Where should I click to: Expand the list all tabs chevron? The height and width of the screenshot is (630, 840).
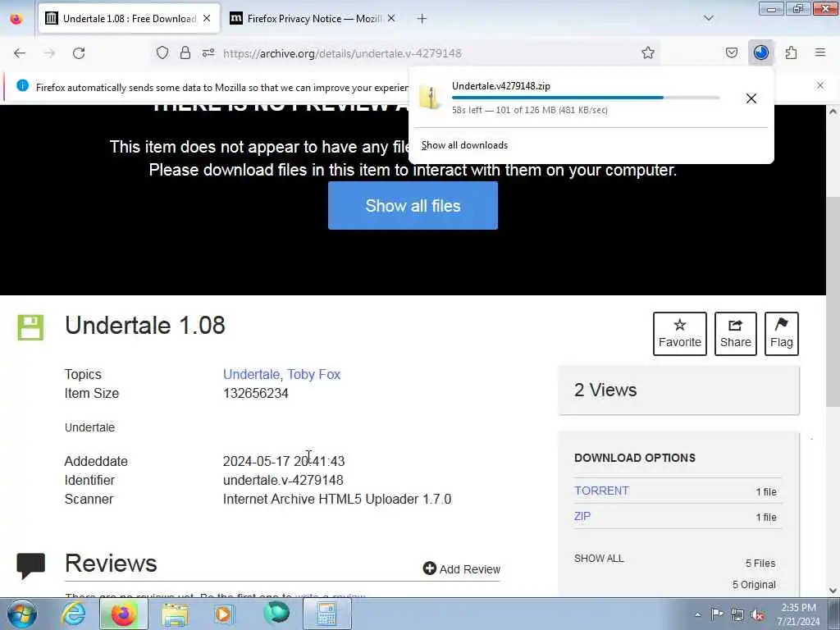pyautogui.click(x=708, y=19)
